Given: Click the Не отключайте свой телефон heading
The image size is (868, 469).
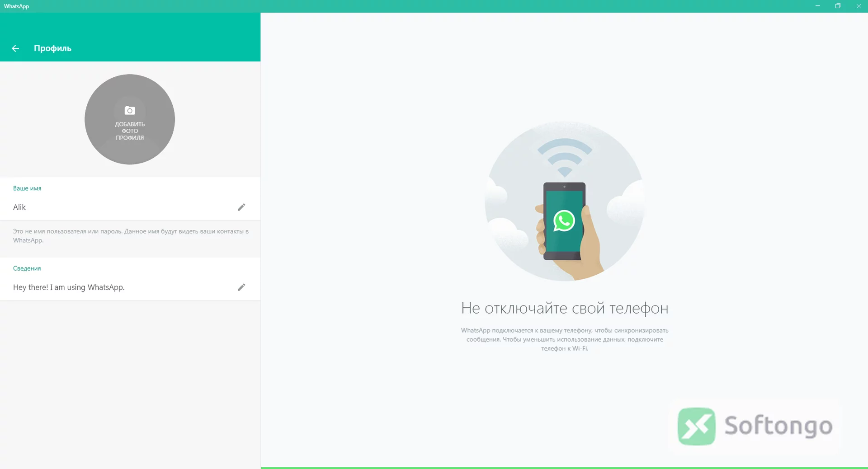Looking at the screenshot, I should 565,308.
